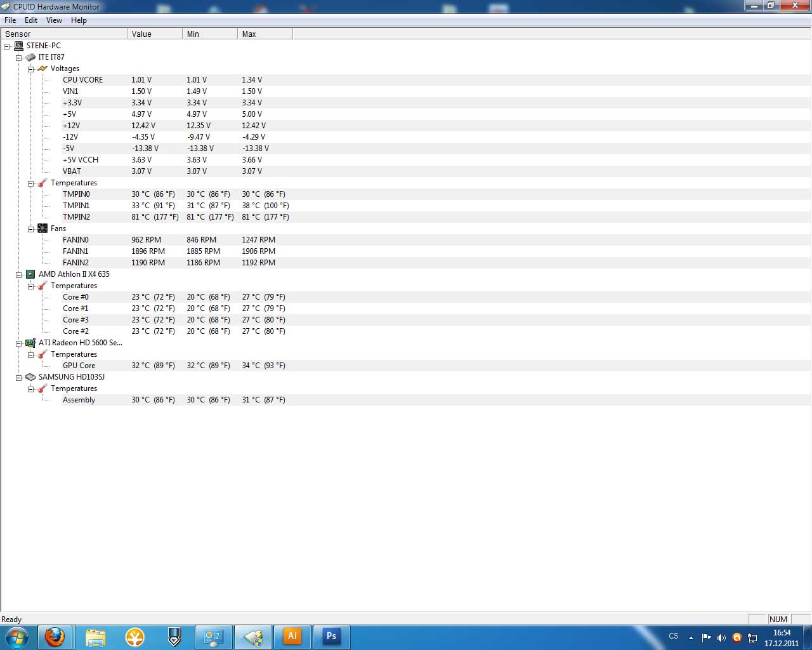Open the File menu
The width and height of the screenshot is (812, 650).
click(x=10, y=20)
